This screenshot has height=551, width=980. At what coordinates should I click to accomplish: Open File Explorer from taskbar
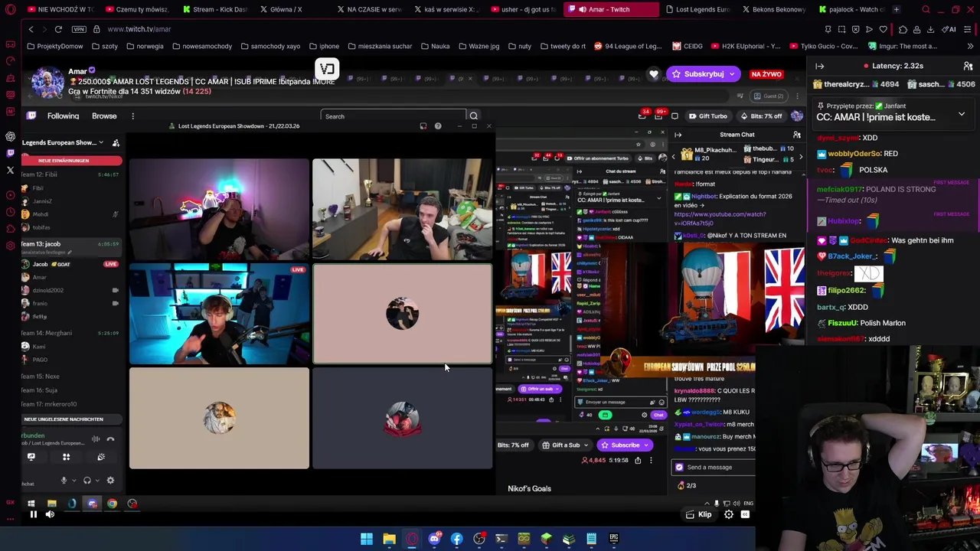coord(389,539)
